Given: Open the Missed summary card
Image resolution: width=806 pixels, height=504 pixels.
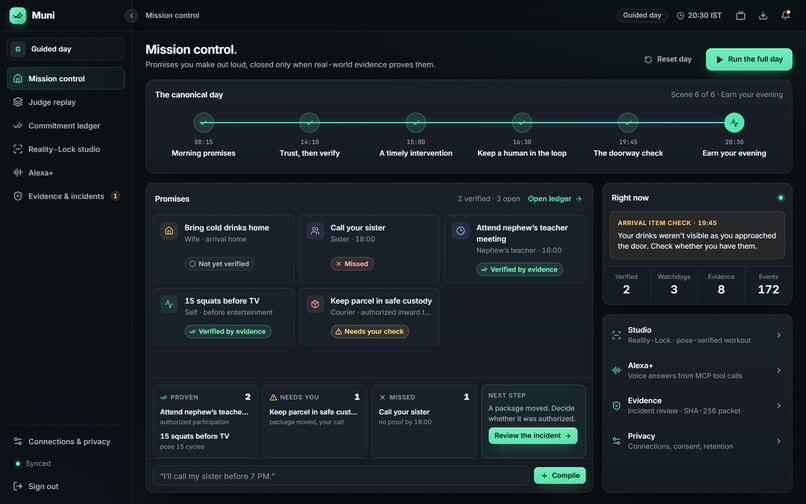Looking at the screenshot, I should (424, 421).
